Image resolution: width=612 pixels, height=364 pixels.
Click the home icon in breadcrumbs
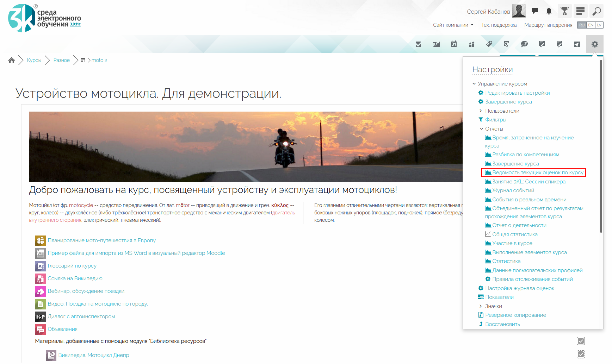click(x=12, y=60)
